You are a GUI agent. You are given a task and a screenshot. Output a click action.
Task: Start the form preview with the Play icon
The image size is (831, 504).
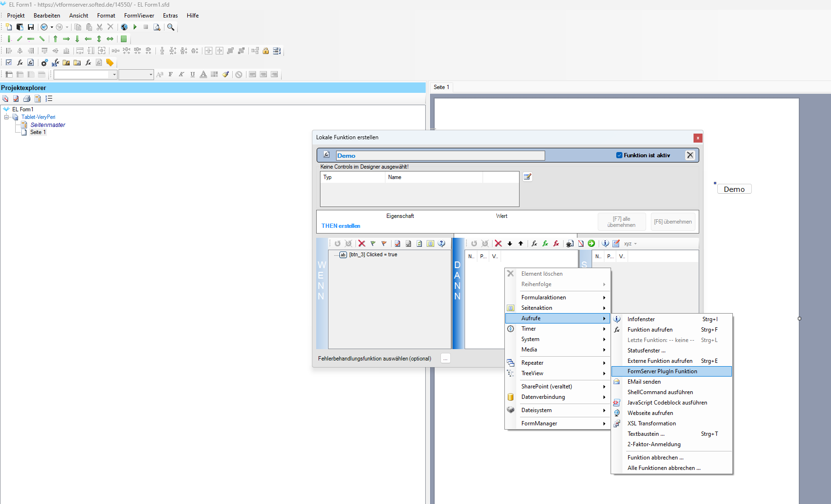pos(135,27)
